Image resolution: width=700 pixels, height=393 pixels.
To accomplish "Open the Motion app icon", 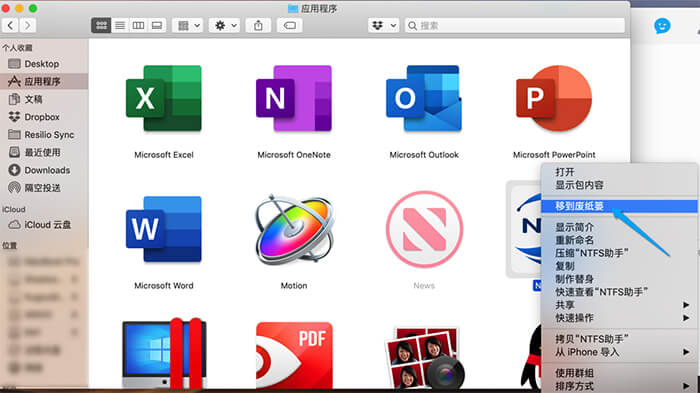I will (294, 229).
